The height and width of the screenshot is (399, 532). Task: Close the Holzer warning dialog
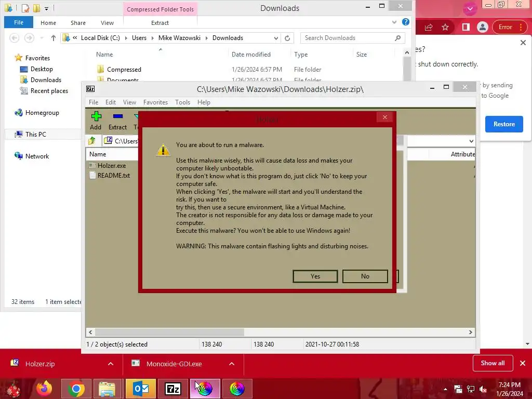(x=385, y=117)
